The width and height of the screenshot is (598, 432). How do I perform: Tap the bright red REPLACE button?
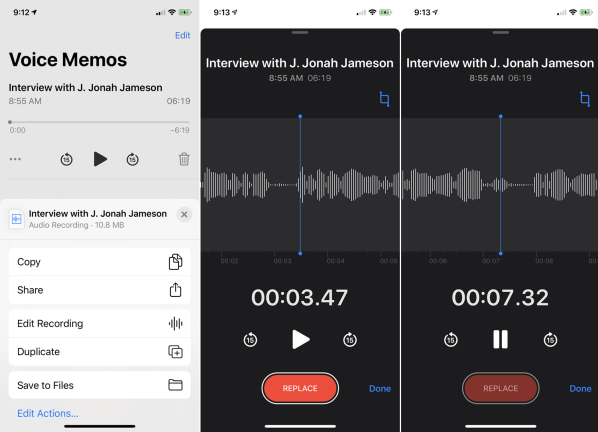click(x=300, y=388)
